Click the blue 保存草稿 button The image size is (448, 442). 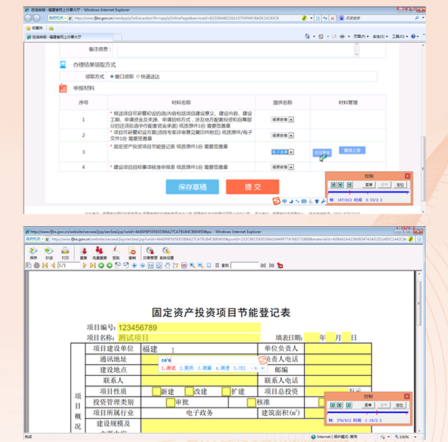point(192,187)
